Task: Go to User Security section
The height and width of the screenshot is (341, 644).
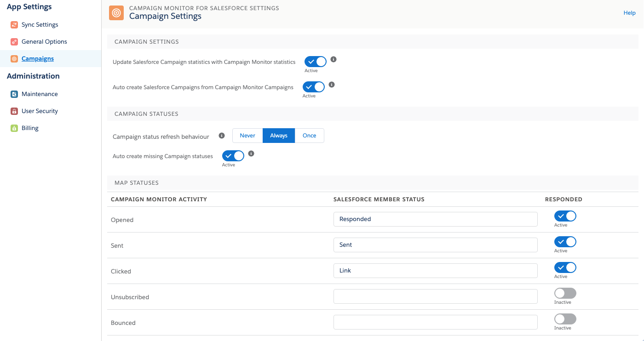Action: [x=40, y=111]
